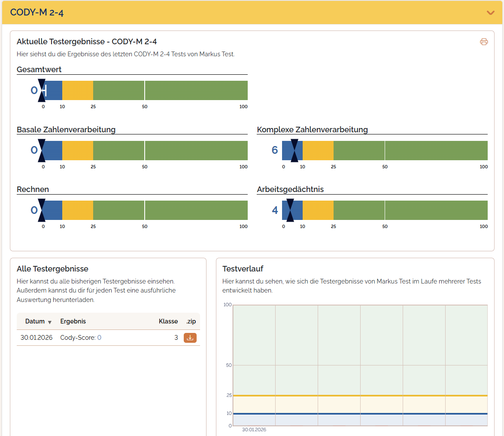Click the marker on Komplexe Zahlenverarbeitung bar
Screen dimensions: 504x436
[295, 150]
